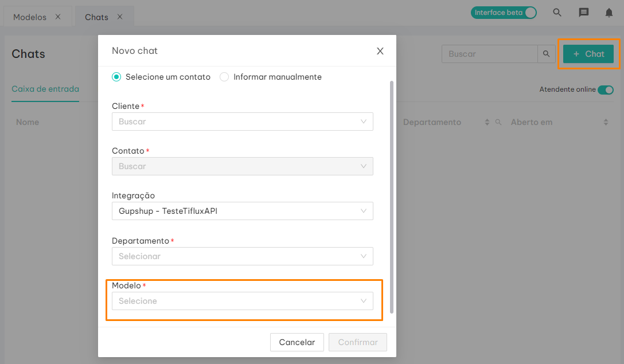Open the Caixa de entrada tab
The width and height of the screenshot is (624, 364).
click(45, 89)
